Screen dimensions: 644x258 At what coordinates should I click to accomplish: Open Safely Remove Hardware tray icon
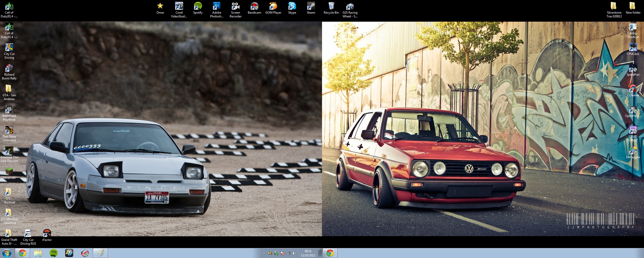(276, 253)
